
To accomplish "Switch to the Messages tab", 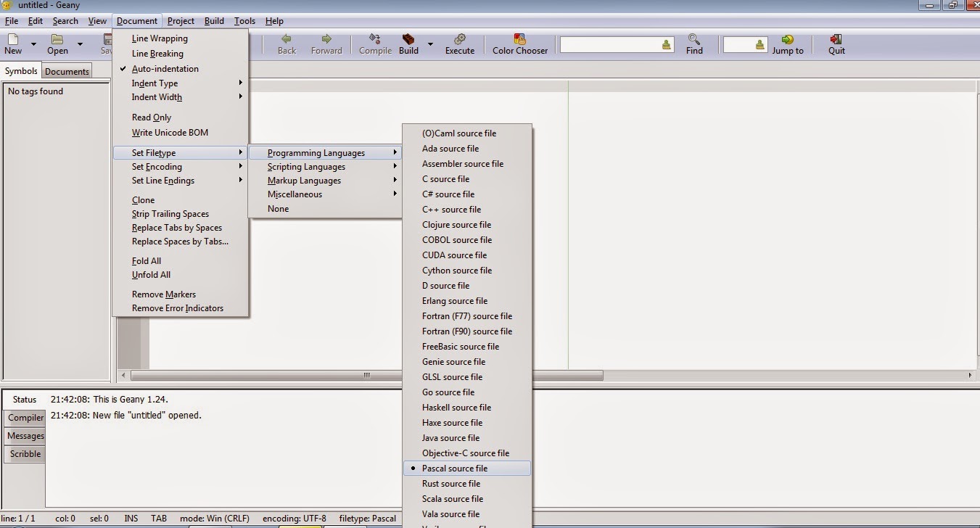I will coord(25,436).
